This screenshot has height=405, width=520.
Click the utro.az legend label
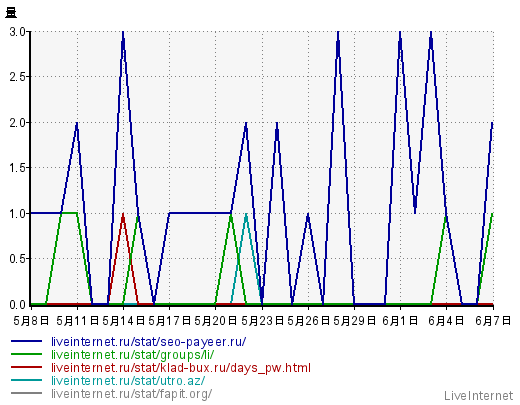(x=128, y=380)
